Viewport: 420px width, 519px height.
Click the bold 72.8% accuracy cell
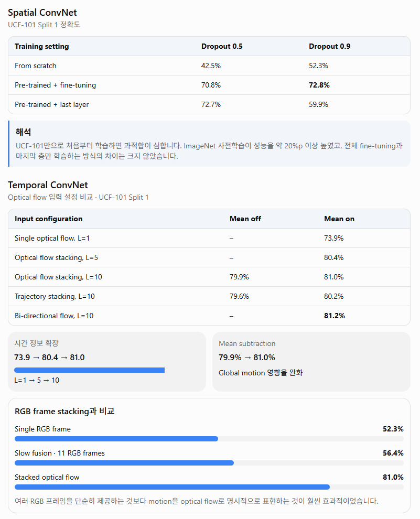tap(319, 85)
